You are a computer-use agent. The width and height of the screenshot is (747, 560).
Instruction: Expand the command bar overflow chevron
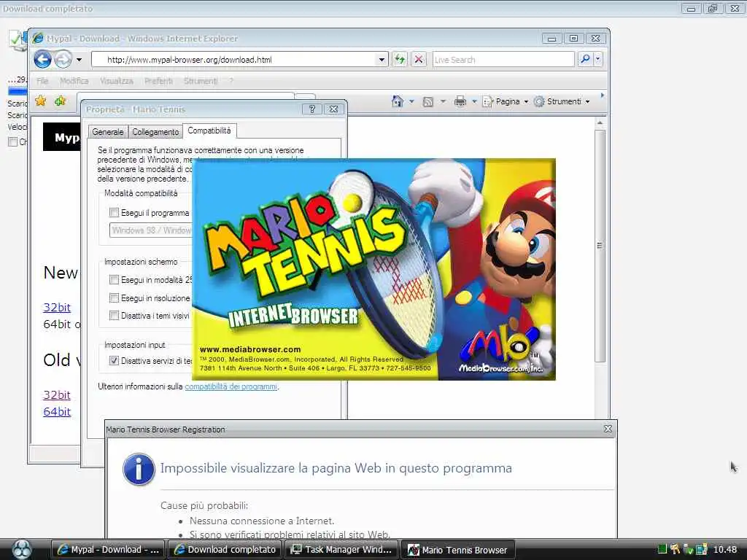pos(602,96)
